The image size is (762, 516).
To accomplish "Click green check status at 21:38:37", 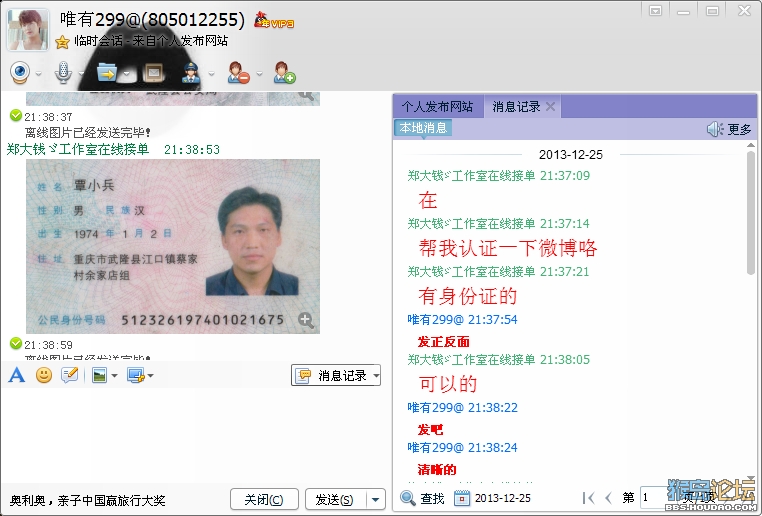I will click(x=16, y=115).
